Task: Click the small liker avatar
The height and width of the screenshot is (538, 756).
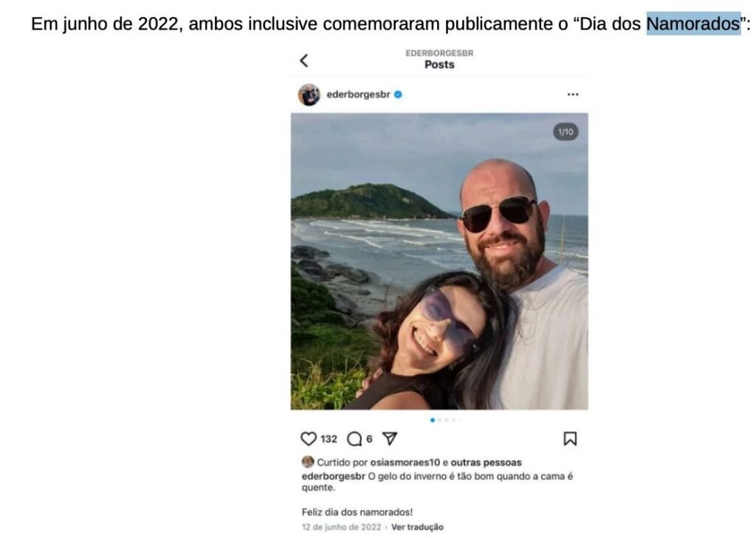Action: (308, 462)
